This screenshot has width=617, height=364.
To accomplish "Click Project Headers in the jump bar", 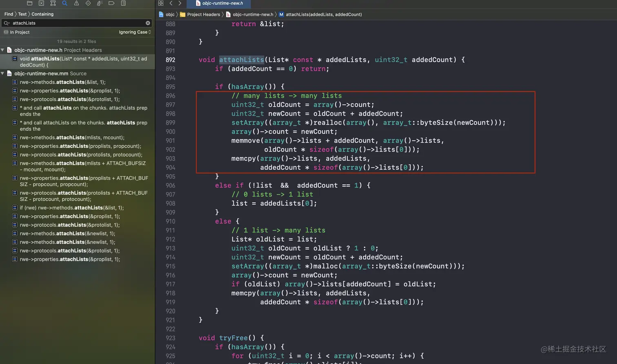I will 203,15.
